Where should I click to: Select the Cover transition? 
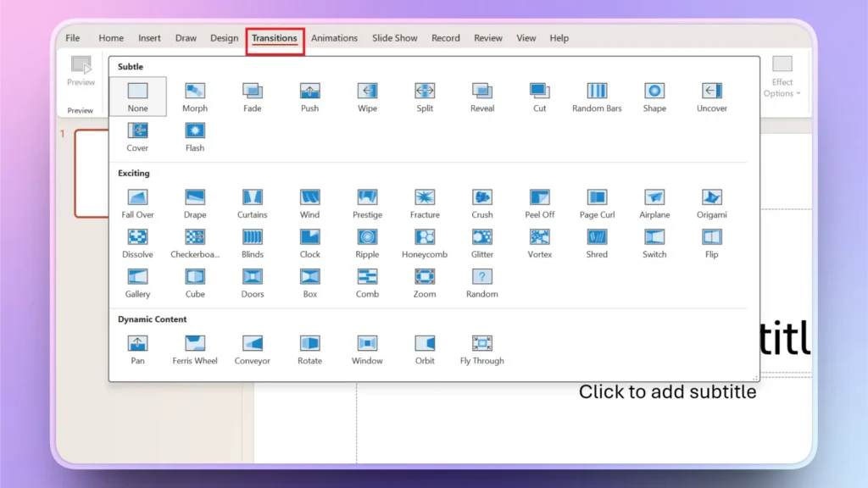pos(137,136)
